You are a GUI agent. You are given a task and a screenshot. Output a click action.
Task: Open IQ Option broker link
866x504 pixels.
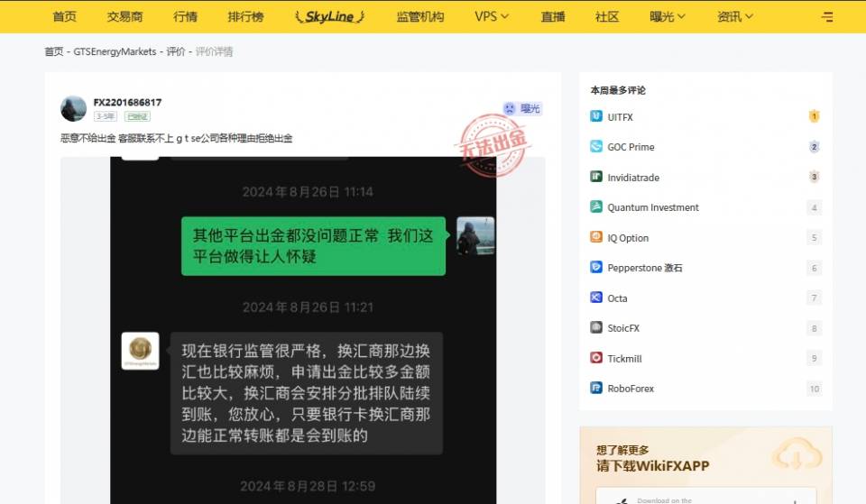pos(628,237)
